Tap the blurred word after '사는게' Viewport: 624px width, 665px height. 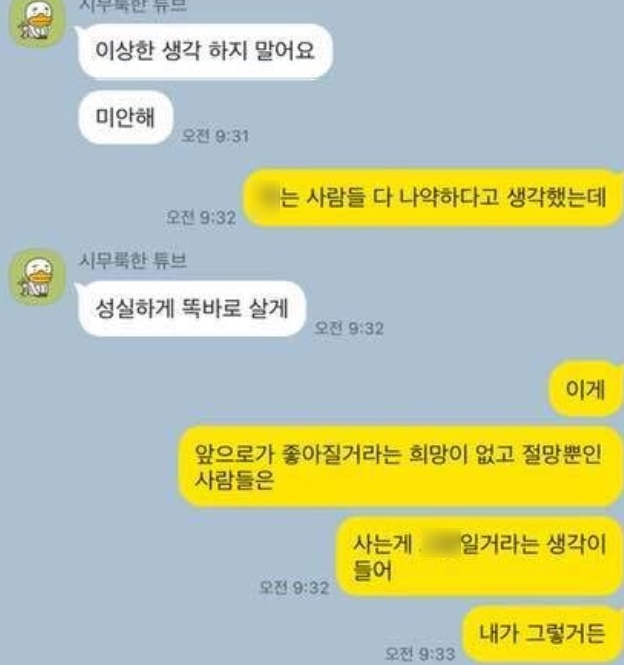click(x=440, y=544)
